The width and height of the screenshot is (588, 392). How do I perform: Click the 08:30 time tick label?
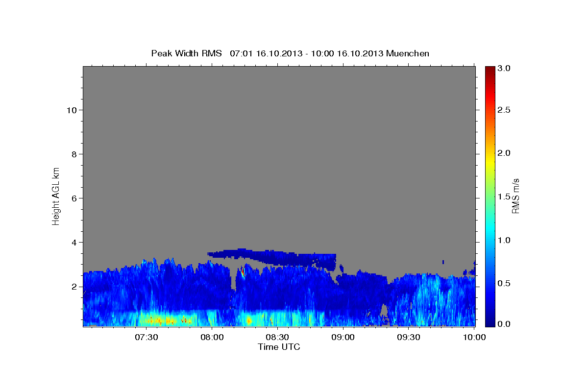click(x=277, y=338)
